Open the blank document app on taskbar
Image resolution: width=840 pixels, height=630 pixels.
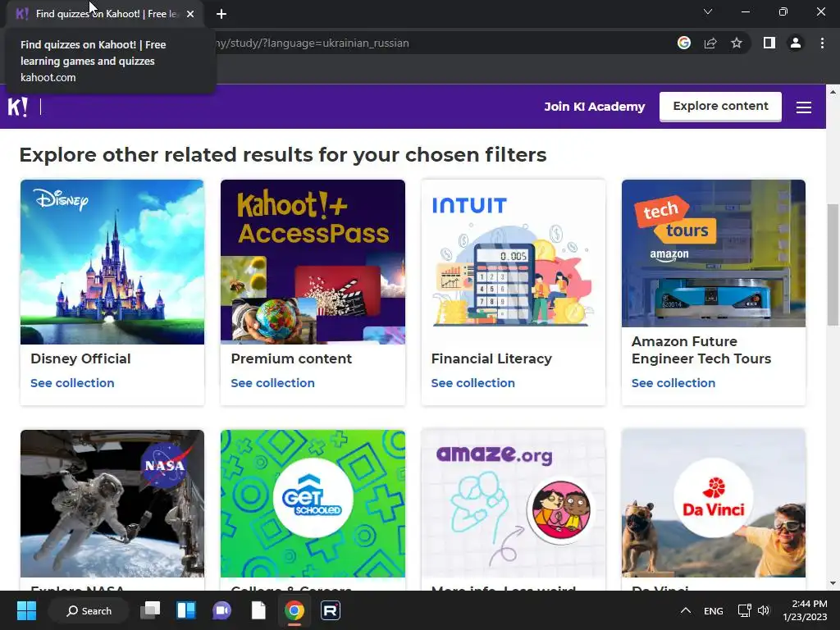258,610
